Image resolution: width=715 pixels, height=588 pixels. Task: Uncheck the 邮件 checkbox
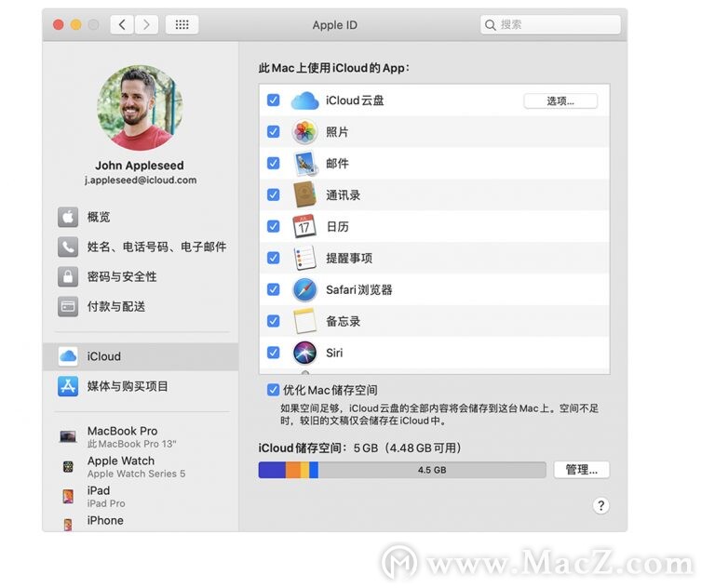tap(273, 163)
